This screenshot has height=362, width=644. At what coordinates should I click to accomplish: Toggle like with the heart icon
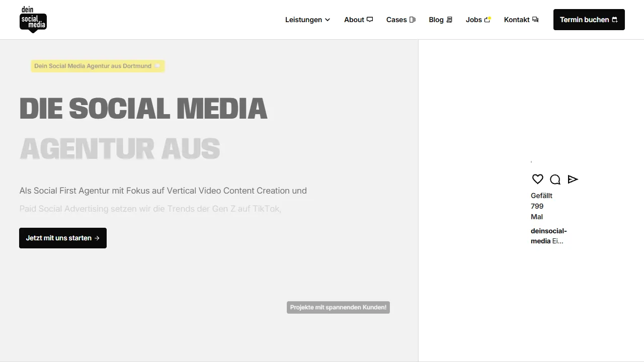point(537,179)
